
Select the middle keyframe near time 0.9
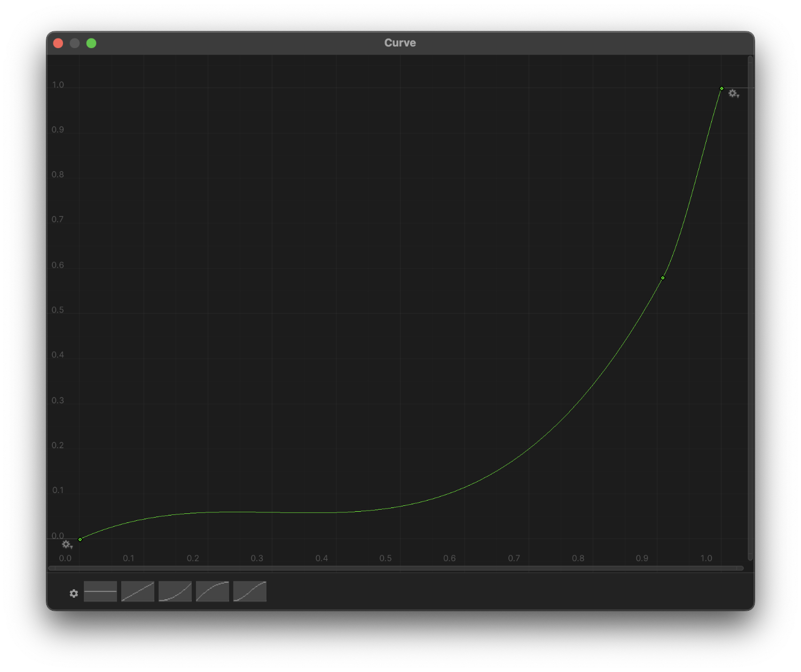(x=663, y=278)
